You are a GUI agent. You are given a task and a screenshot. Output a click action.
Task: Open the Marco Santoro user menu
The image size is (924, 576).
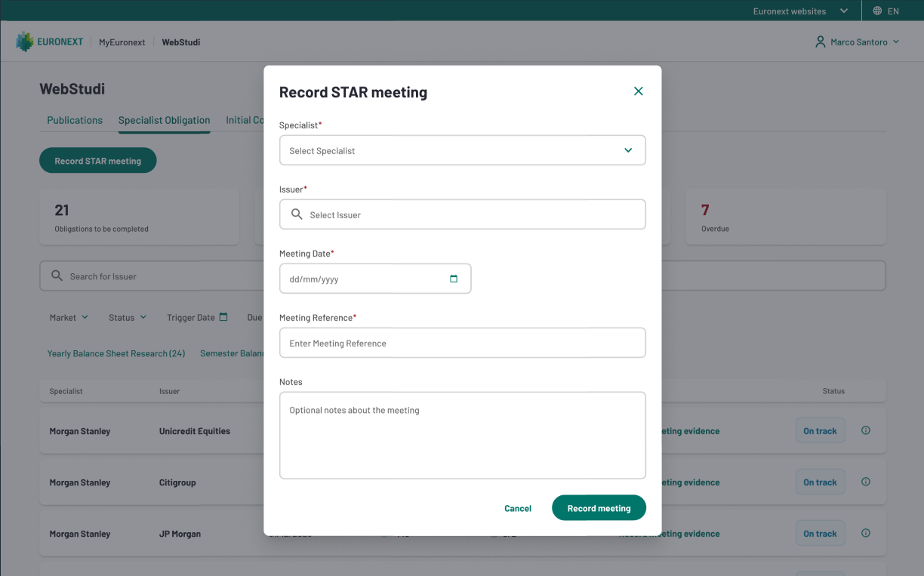click(858, 42)
